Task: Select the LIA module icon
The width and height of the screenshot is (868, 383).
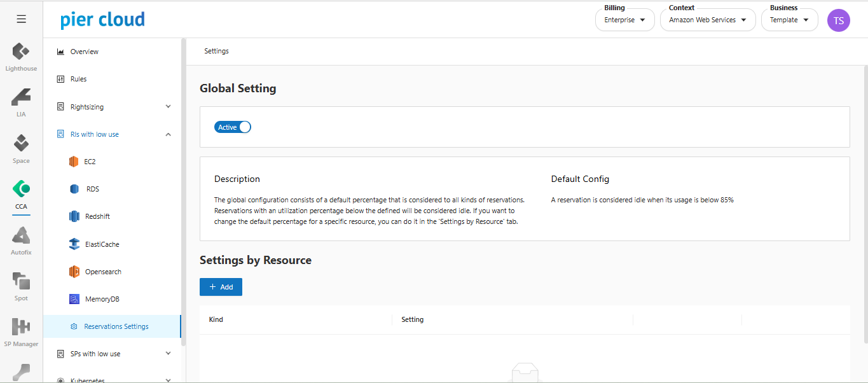Action: (21, 98)
